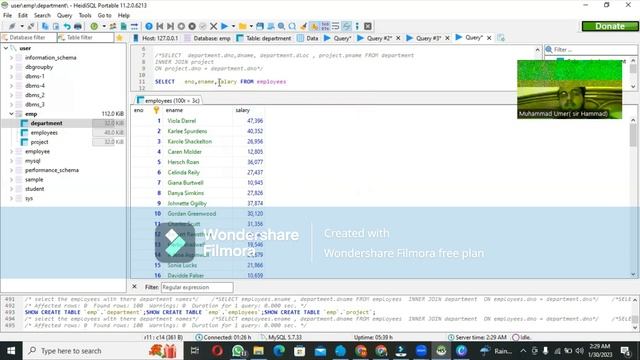The width and height of the screenshot is (640, 360).
Task: Jump to first row icon
Action: (160, 26)
